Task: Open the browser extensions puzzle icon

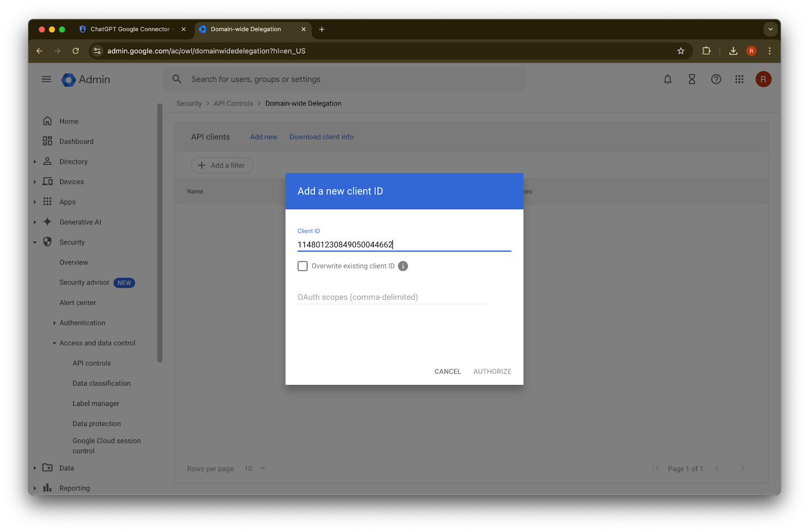Action: tap(706, 51)
